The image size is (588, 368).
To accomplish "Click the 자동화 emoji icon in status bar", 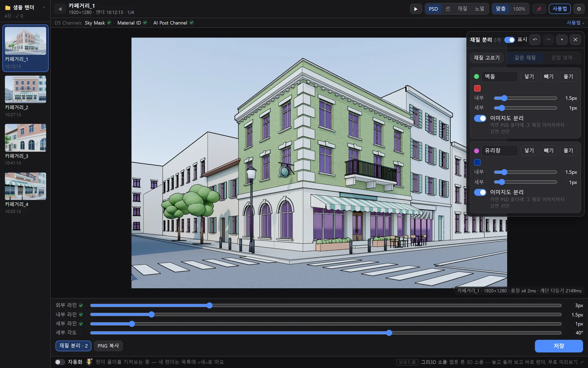I will 89,362.
